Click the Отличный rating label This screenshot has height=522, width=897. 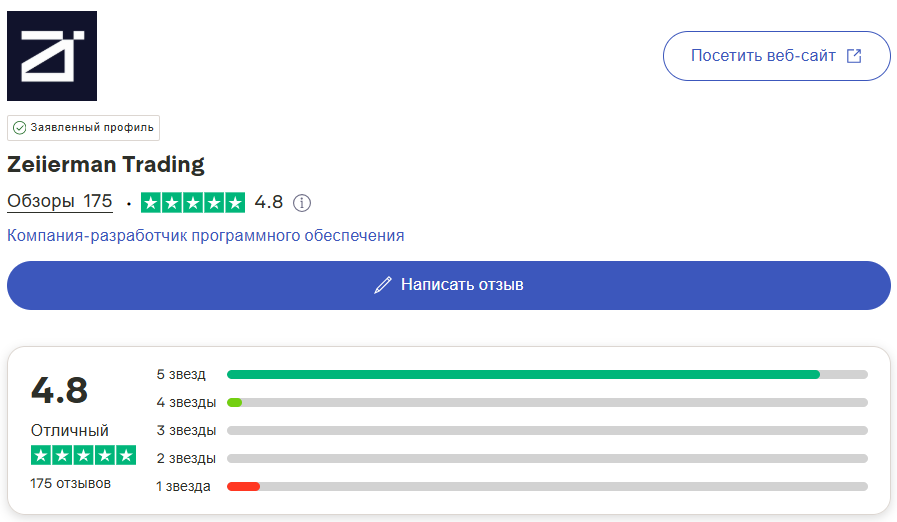coord(70,430)
